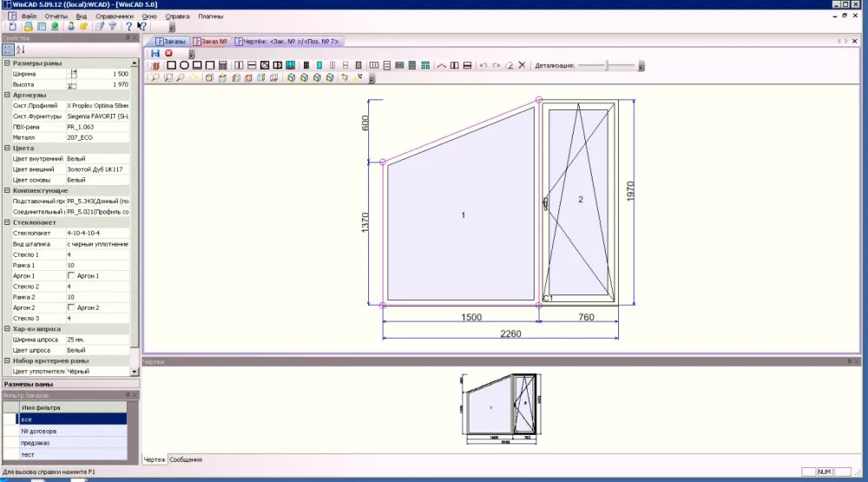Image resolution: width=868 pixels, height=482 pixels.
Task: Open the main toolbar options dropdown
Action: pyautogui.click(x=172, y=27)
